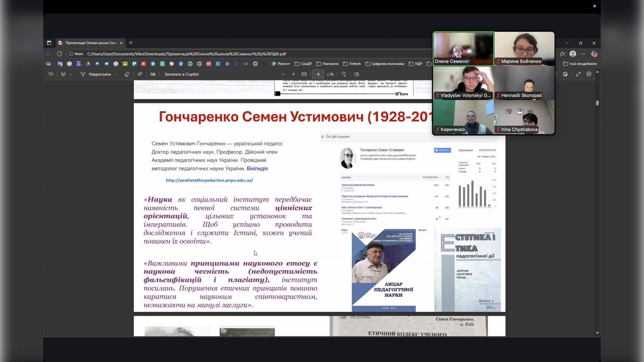Open the browser more options menu
The image size is (644, 362).
click(x=583, y=54)
